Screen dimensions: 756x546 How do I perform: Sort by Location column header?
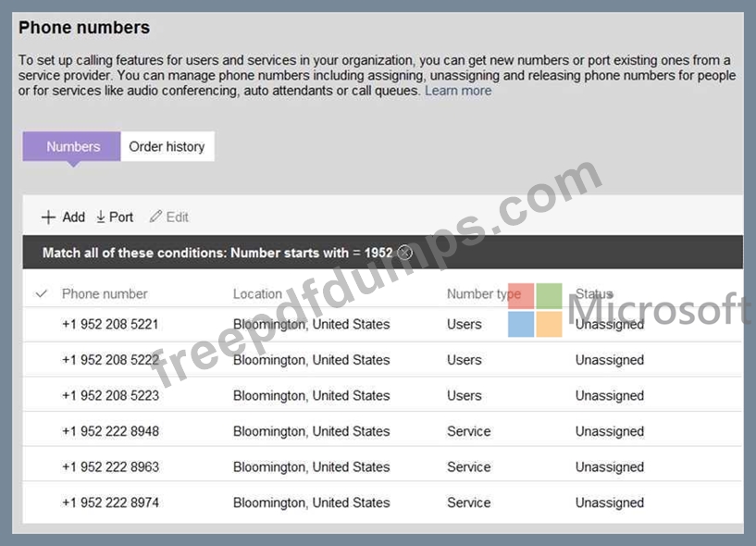pyautogui.click(x=257, y=294)
